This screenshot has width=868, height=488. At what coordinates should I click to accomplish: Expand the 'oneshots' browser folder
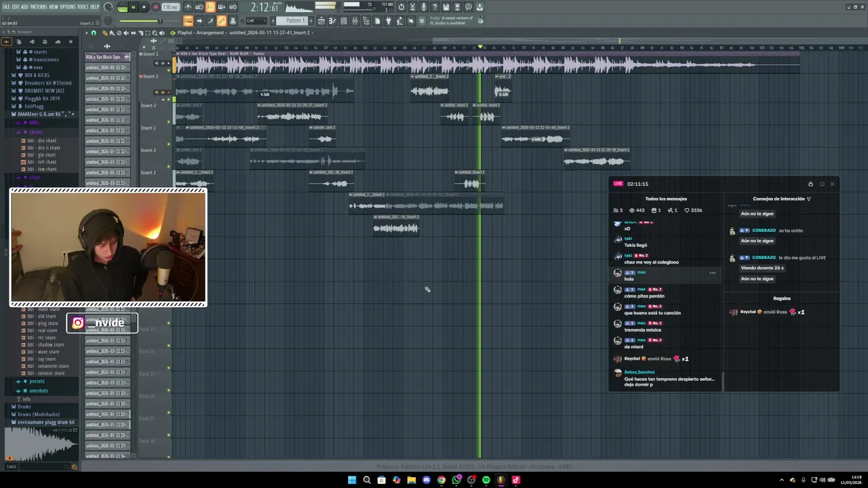[x=39, y=390]
